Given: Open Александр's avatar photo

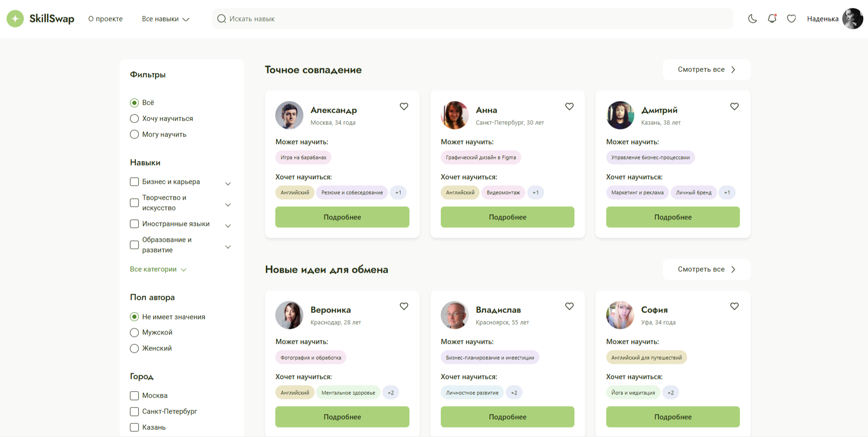Looking at the screenshot, I should [x=289, y=115].
